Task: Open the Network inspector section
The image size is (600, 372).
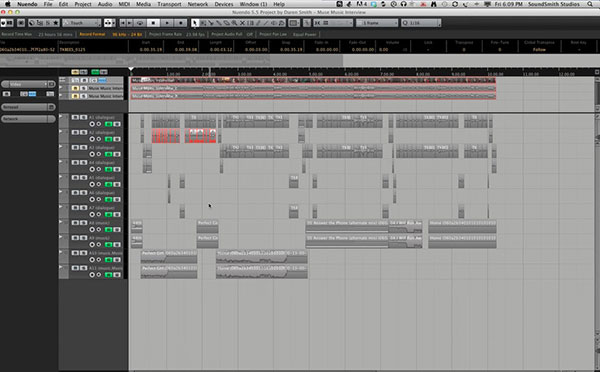Action: (28, 119)
